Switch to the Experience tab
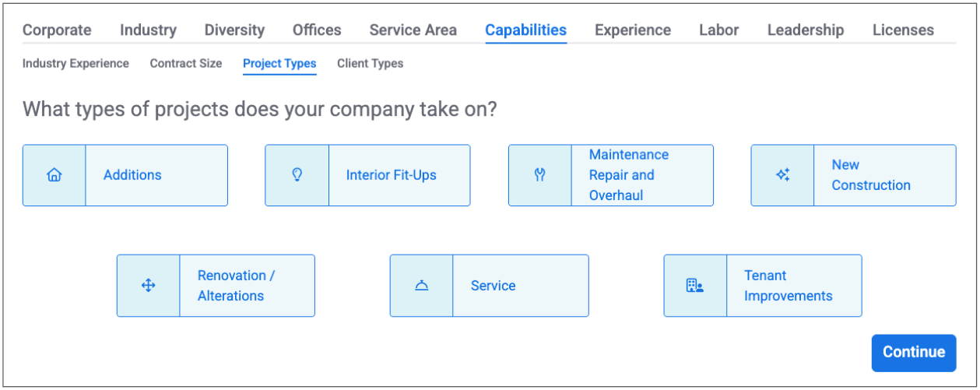 point(632,30)
